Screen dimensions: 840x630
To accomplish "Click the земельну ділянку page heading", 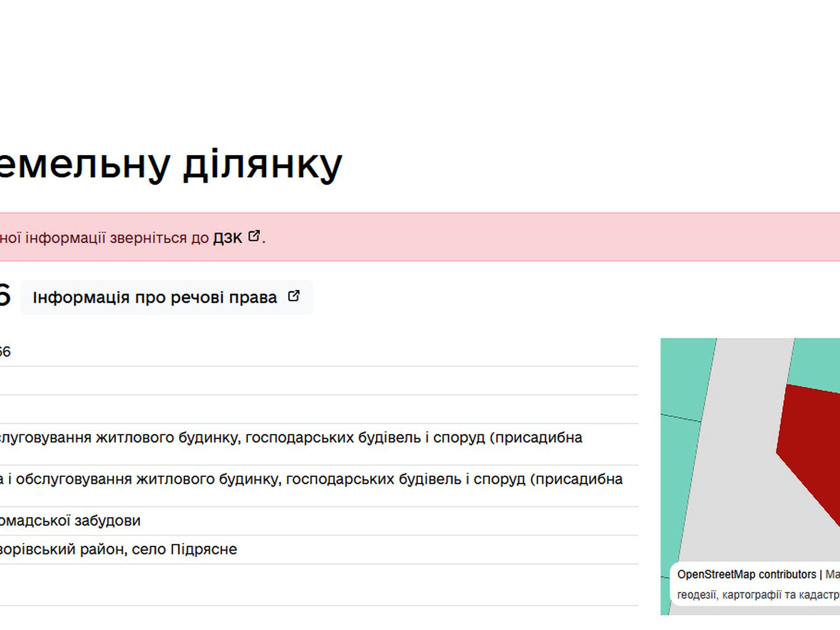I will click(x=171, y=165).
